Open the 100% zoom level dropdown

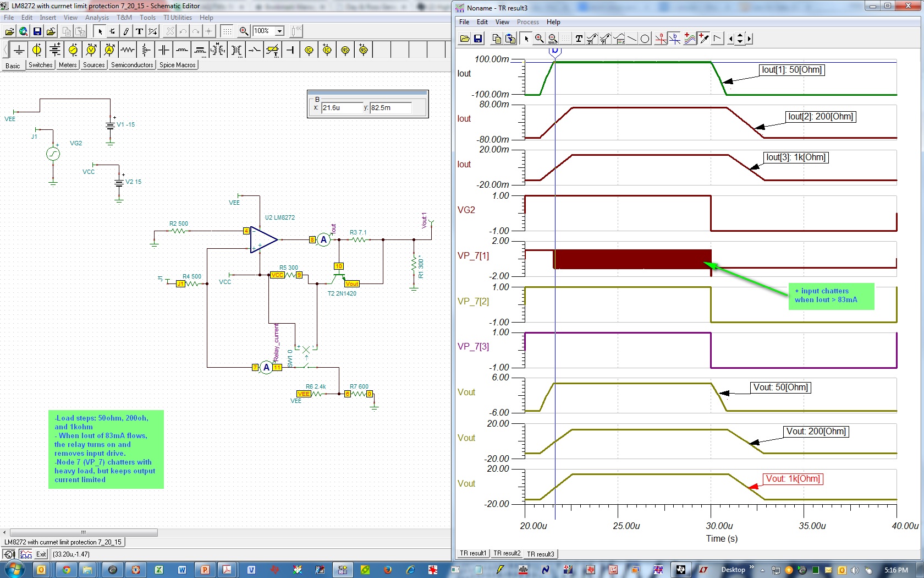(x=279, y=31)
